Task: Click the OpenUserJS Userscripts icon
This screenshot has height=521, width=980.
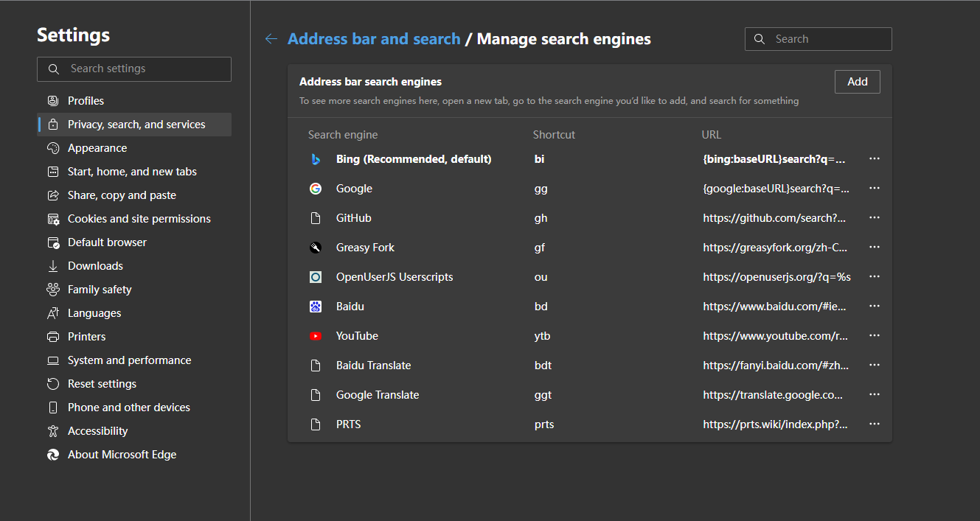Action: pos(316,277)
